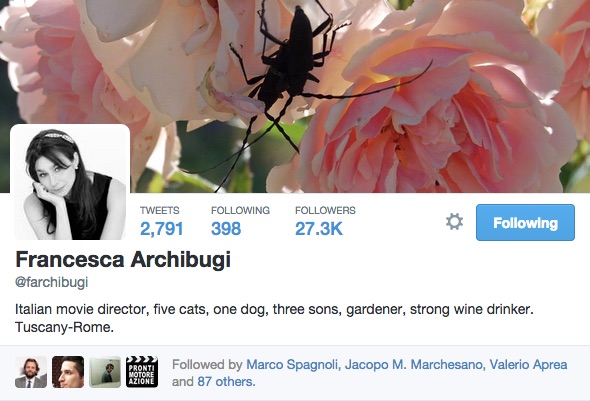
Task: Open the Valerio Aprea follower link
Action: 528,365
